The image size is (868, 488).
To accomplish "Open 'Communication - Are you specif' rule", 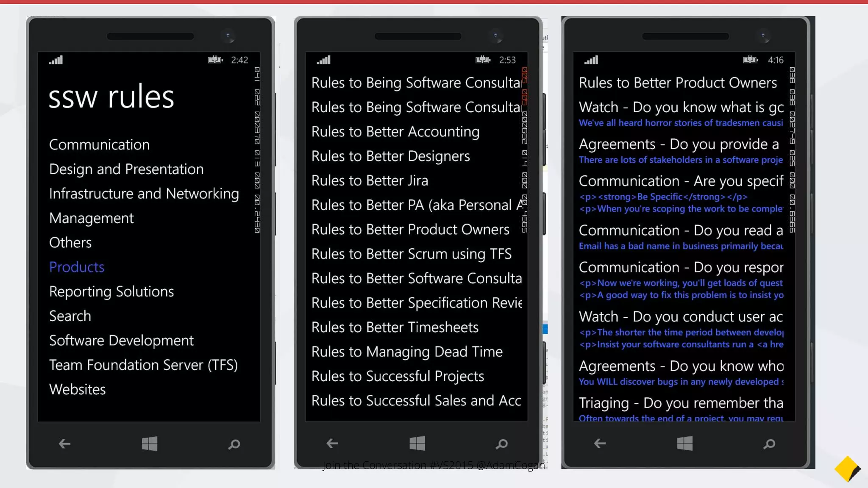I will tap(681, 181).
